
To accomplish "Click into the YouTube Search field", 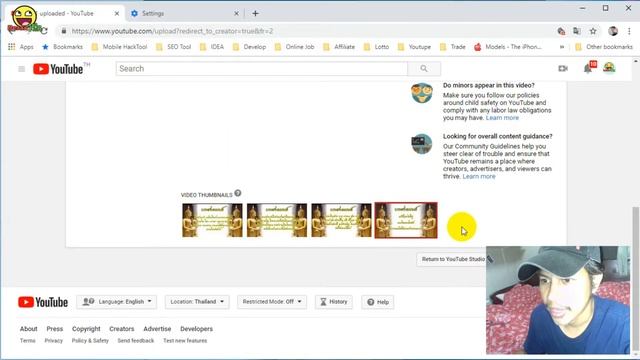I will coord(262,69).
